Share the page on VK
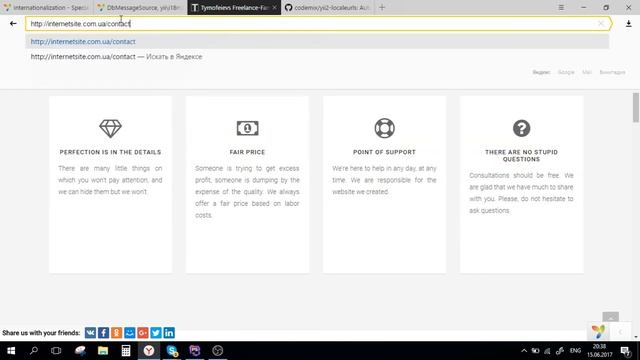Image resolution: width=640 pixels, height=360 pixels. point(90,333)
